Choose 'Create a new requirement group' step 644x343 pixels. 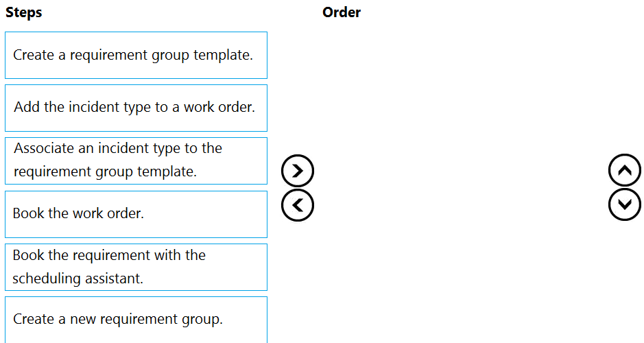pyautogui.click(x=136, y=319)
